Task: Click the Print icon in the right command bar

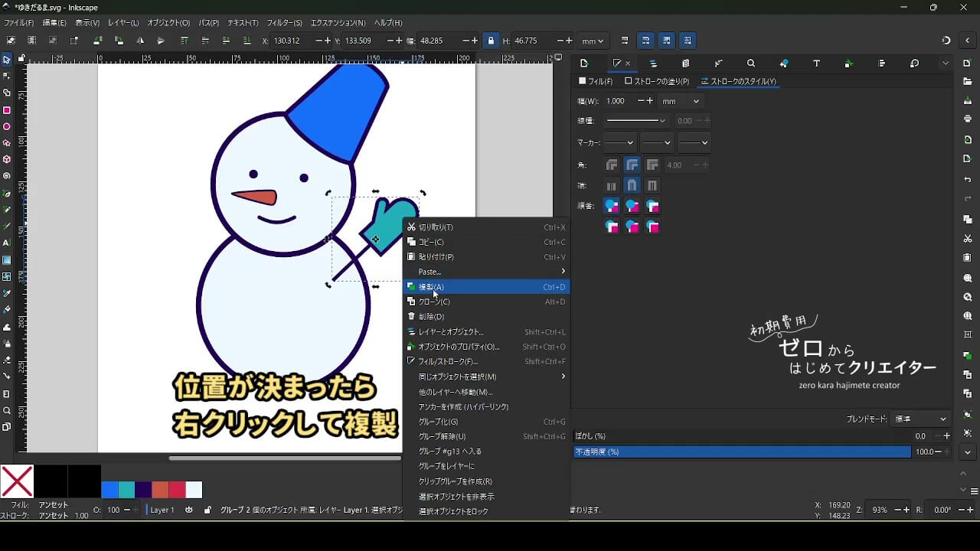Action: (x=968, y=119)
